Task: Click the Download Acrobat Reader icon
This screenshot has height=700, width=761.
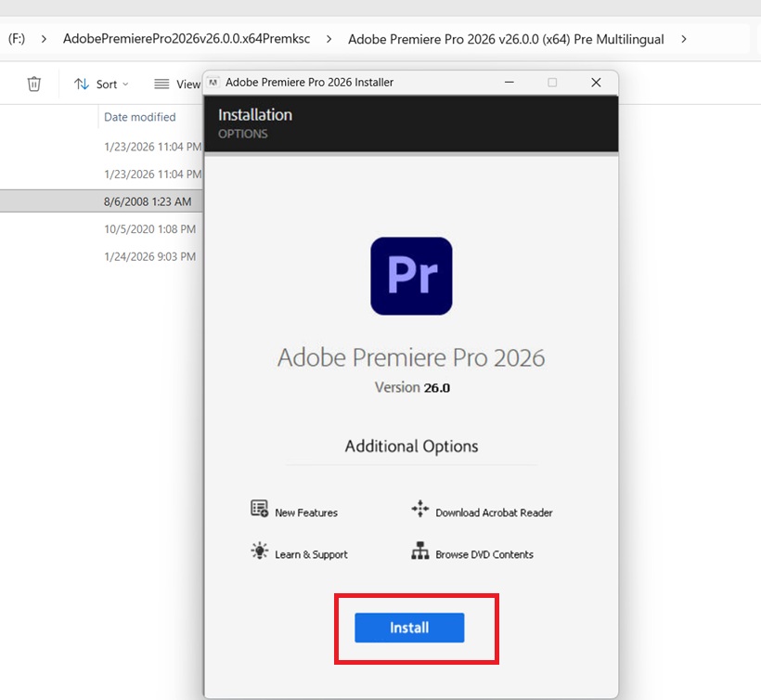Action: click(x=419, y=509)
